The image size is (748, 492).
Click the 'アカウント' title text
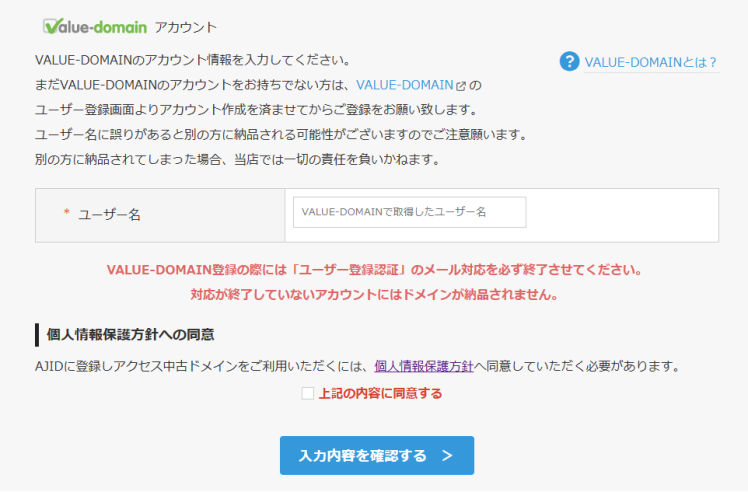pos(186,27)
